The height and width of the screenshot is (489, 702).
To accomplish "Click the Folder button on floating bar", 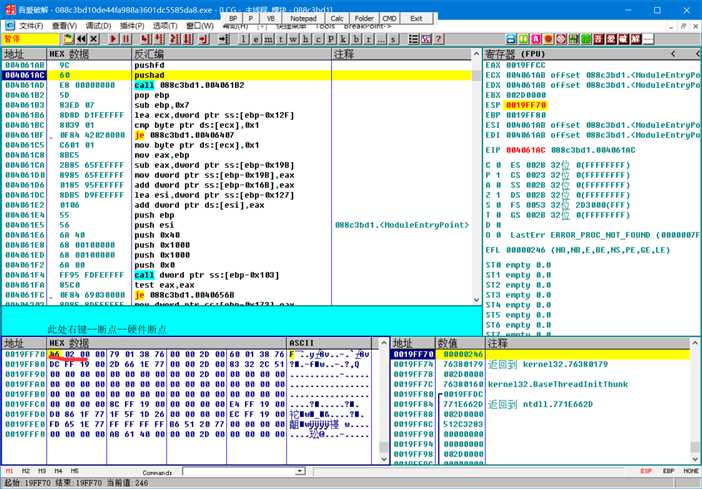I will 364,18.
